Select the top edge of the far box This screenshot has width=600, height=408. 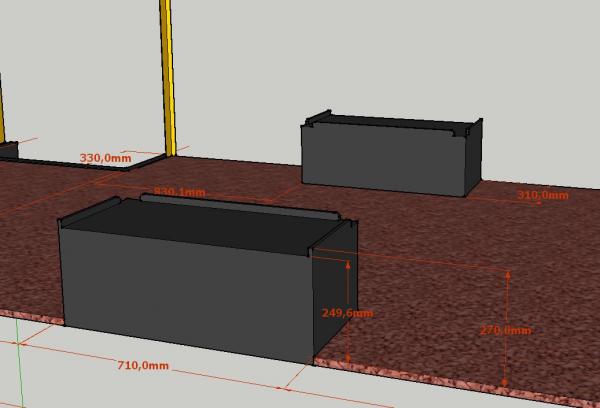tap(390, 121)
